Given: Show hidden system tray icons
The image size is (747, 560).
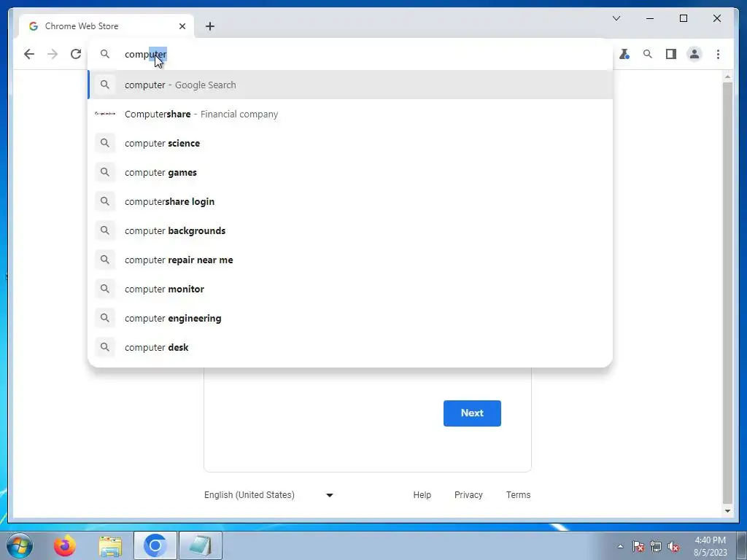Looking at the screenshot, I should 620,546.
